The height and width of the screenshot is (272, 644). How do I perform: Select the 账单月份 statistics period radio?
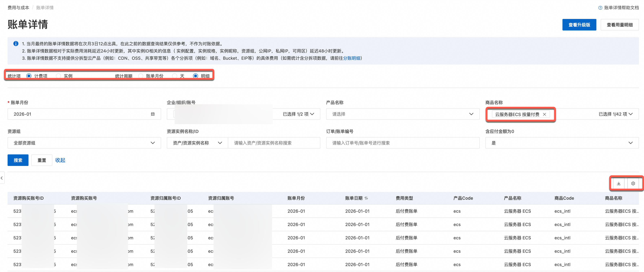pyautogui.click(x=141, y=76)
